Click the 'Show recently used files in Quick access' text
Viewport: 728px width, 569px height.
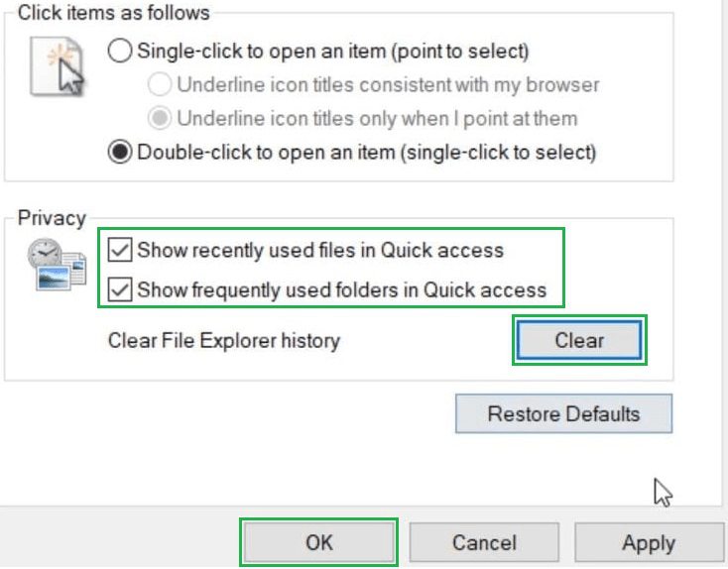[x=320, y=250]
